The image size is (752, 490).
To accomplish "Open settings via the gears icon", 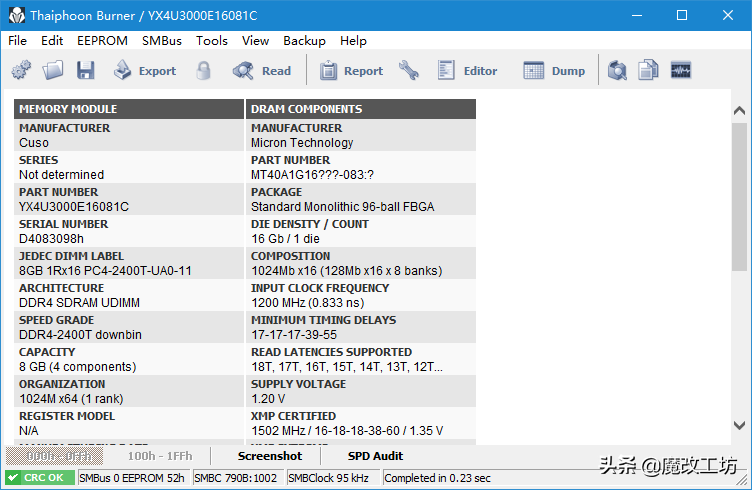I will click(21, 70).
